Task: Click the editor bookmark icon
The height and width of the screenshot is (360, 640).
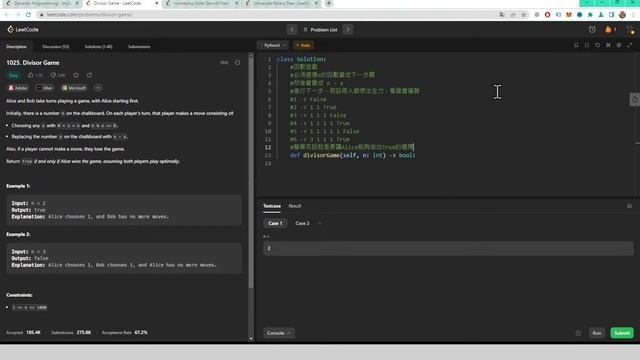Action: point(576,45)
